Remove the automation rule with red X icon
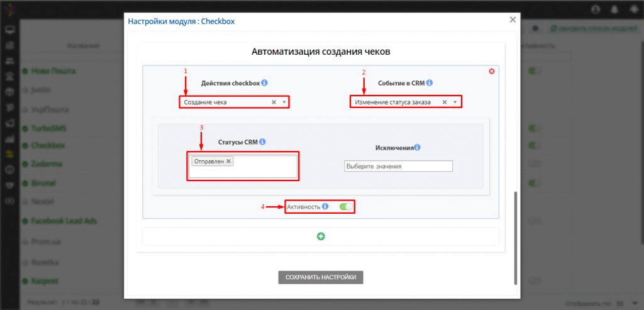 tap(492, 71)
